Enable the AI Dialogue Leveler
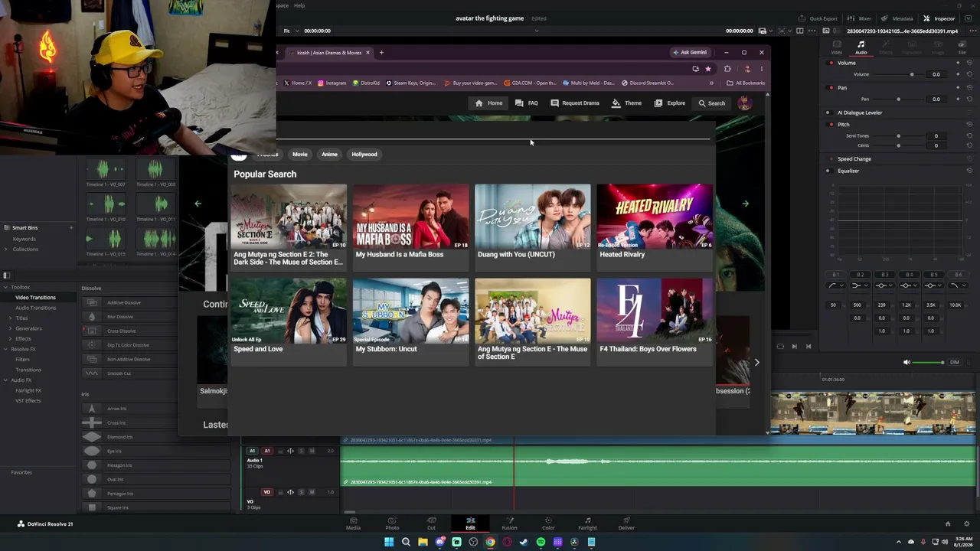The width and height of the screenshot is (980, 551). point(828,112)
